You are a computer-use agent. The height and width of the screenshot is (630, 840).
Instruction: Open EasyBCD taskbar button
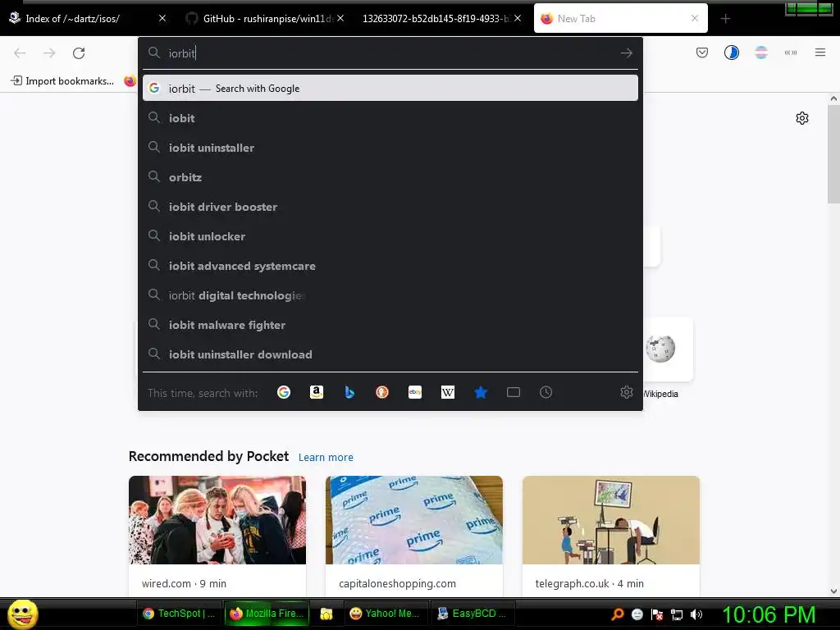click(x=472, y=614)
